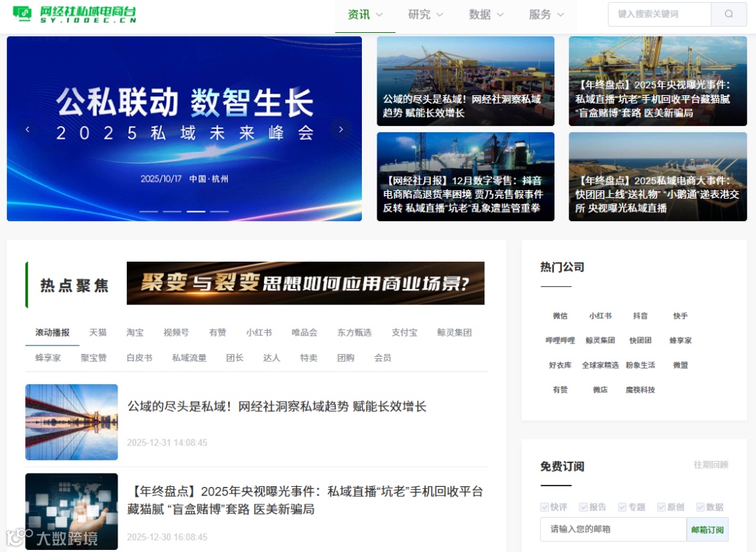Select second carousel indicator dash

click(172, 211)
